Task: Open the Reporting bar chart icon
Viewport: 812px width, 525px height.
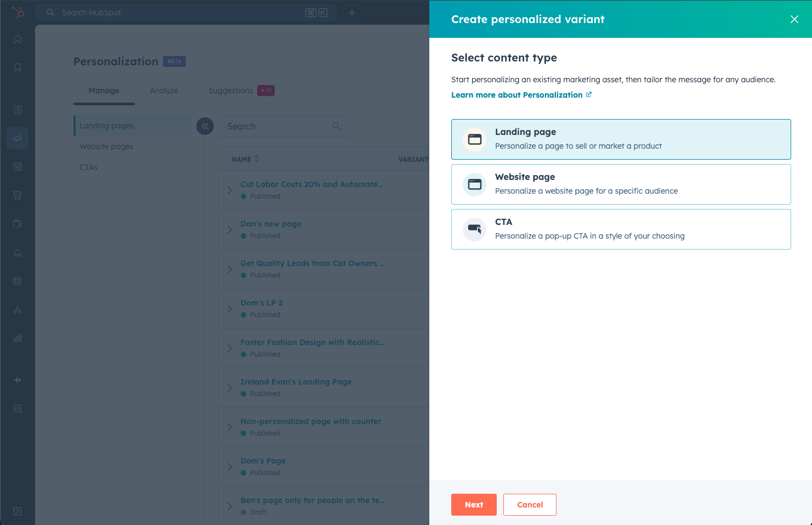Action: [18, 337]
